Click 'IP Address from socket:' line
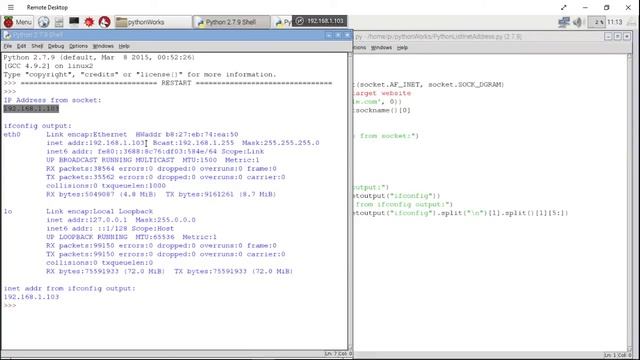 click(x=52, y=100)
